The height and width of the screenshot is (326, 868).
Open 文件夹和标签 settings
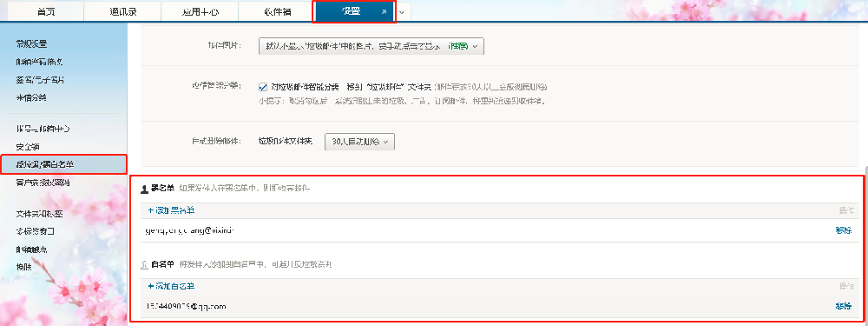(x=39, y=214)
